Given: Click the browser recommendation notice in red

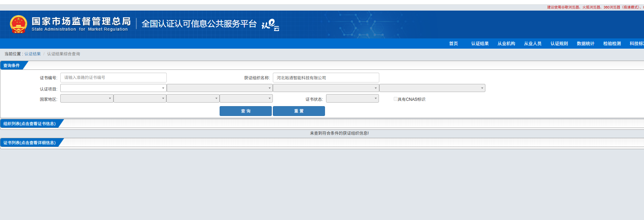Looking at the screenshot, I should click(x=595, y=7).
